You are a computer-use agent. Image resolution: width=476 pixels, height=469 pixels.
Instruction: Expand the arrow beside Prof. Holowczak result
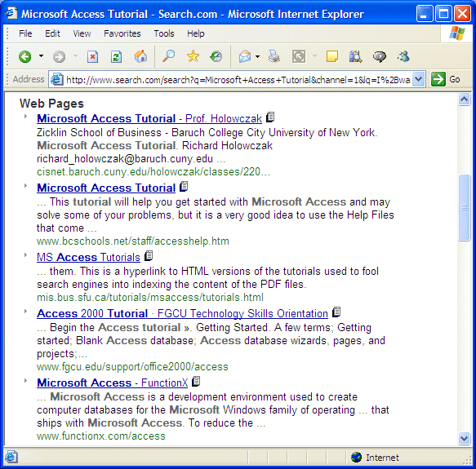[26, 116]
